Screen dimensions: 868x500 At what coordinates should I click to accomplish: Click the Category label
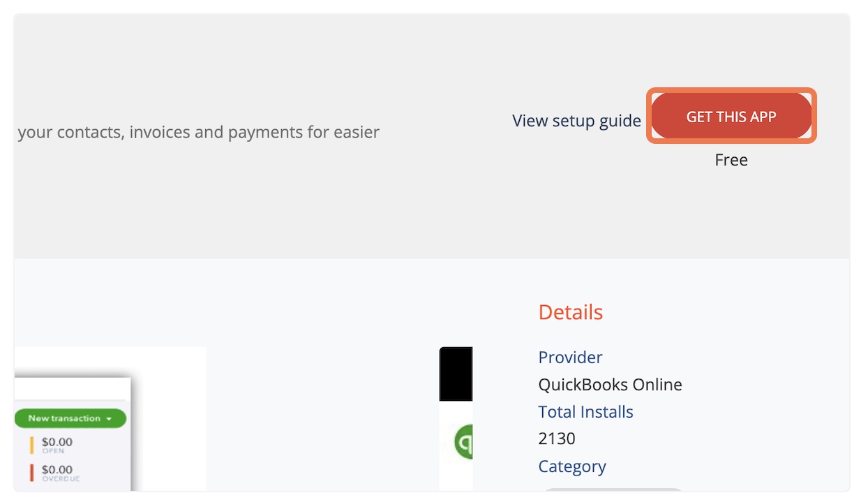572,466
